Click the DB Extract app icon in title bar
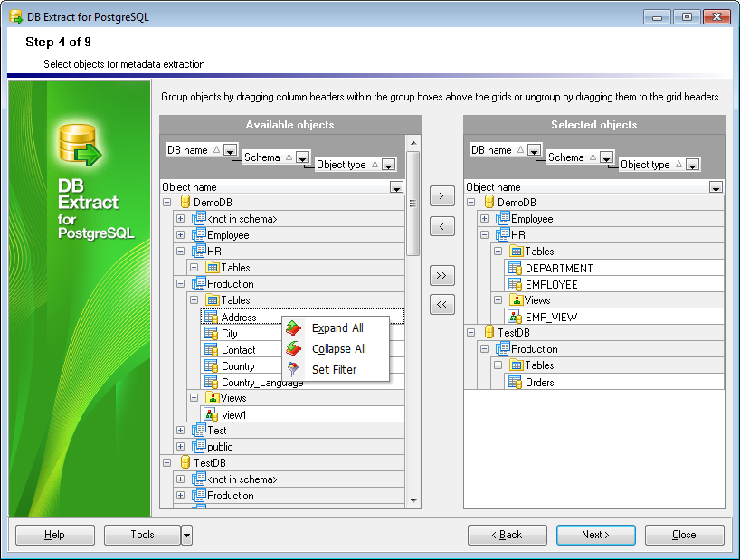Viewport: 740px width, 560px height. (x=16, y=17)
